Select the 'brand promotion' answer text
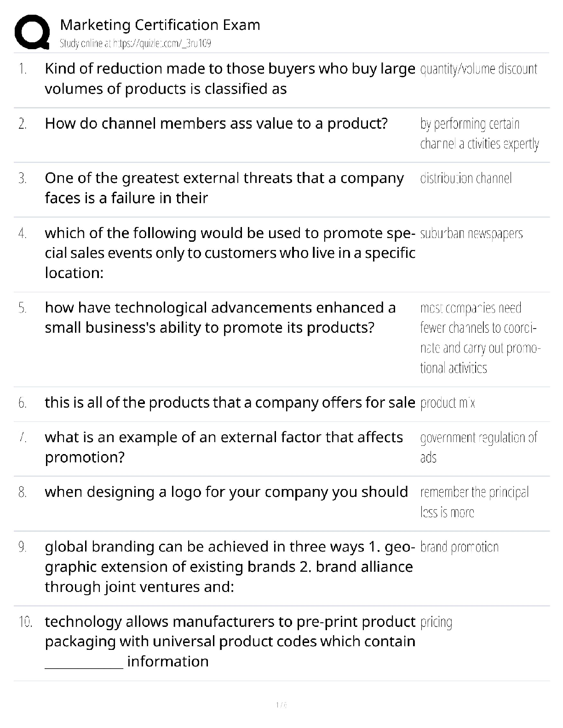Image resolution: width=563 pixels, height=728 pixels. (x=459, y=547)
